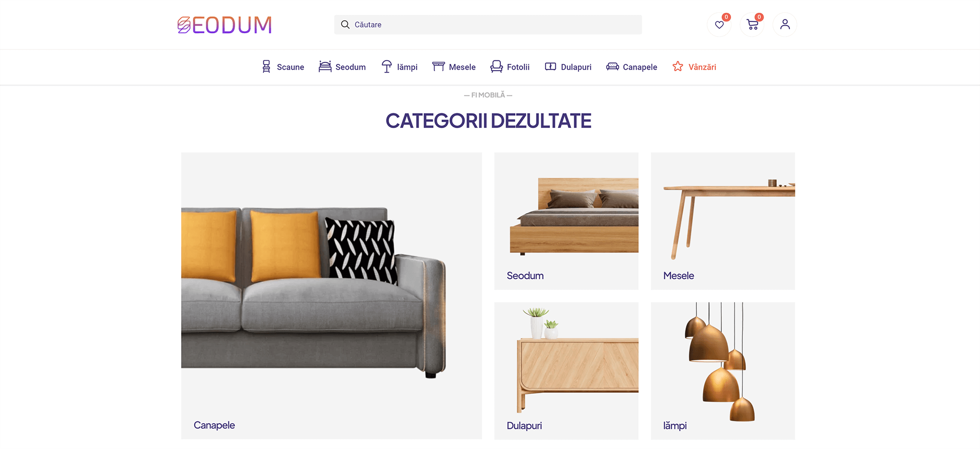This screenshot has height=449, width=980.
Task: Open the wishlist heart icon
Action: 719,25
